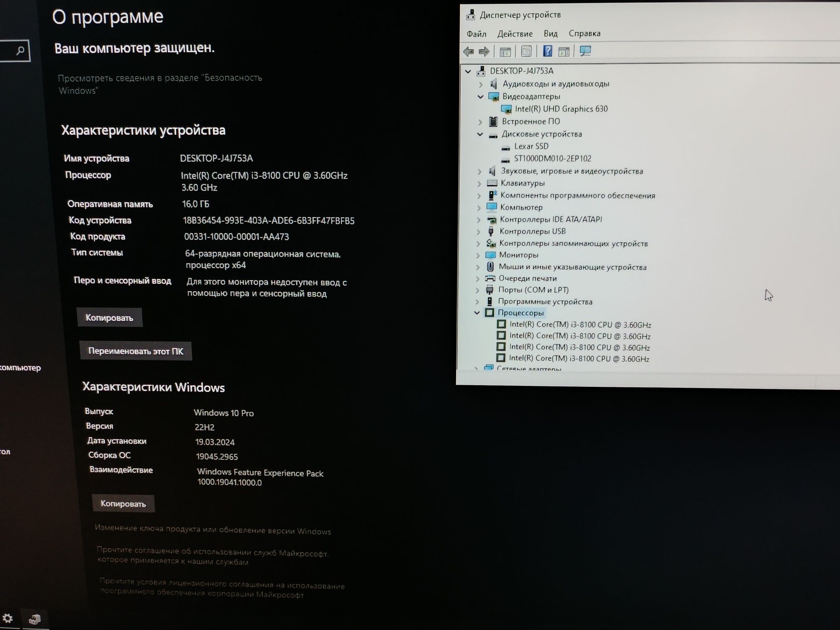Open the Справка menu
Screen dimensions: 840x630
click(585, 33)
